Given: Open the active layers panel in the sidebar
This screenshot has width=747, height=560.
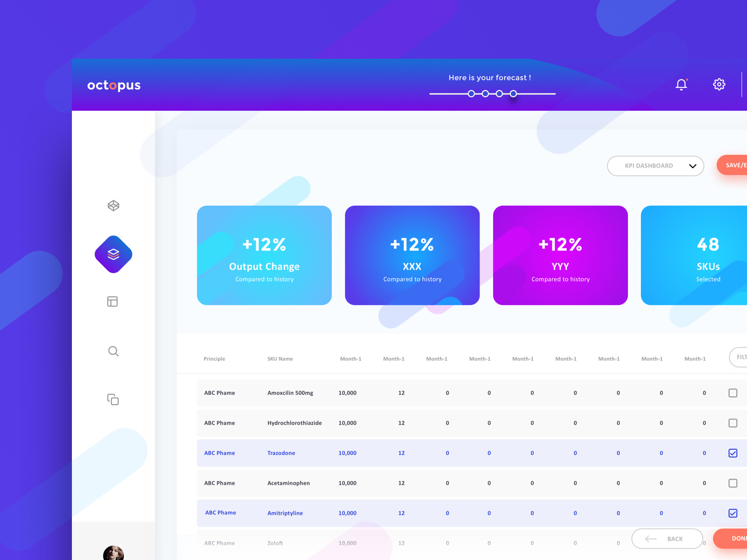Looking at the screenshot, I should pos(113,254).
